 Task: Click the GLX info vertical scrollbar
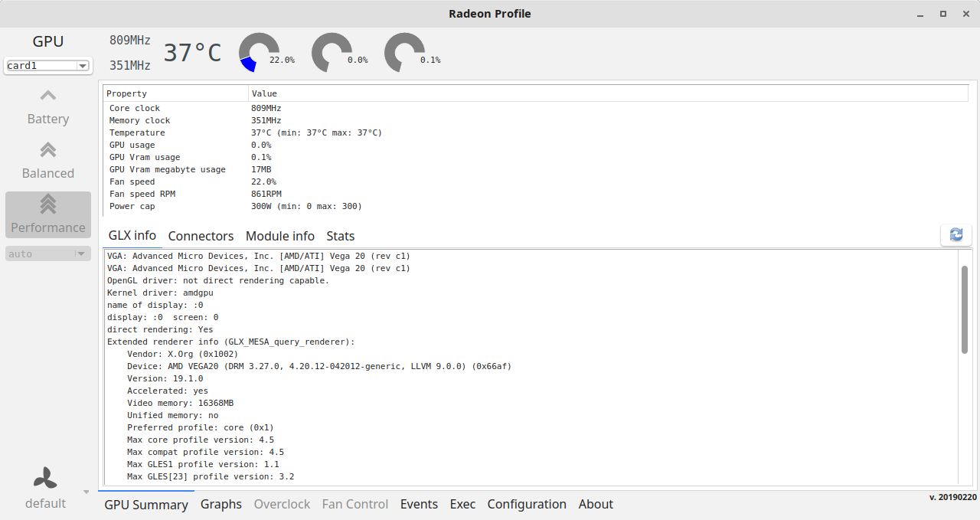[x=965, y=309]
